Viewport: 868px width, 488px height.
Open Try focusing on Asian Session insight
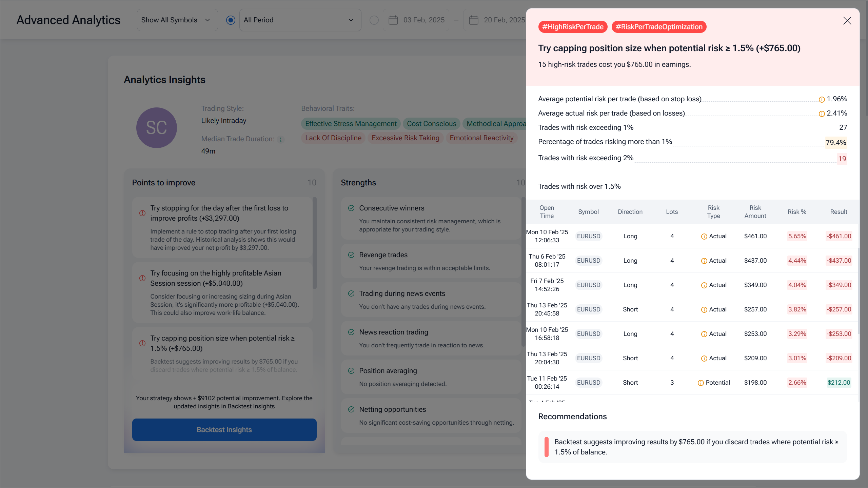click(222, 292)
